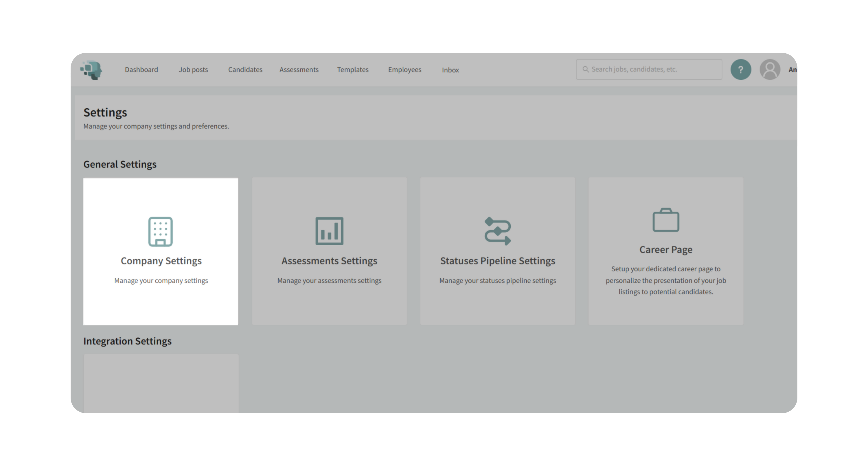Open the Job posts menu
Screen dimensions: 868x466
193,70
